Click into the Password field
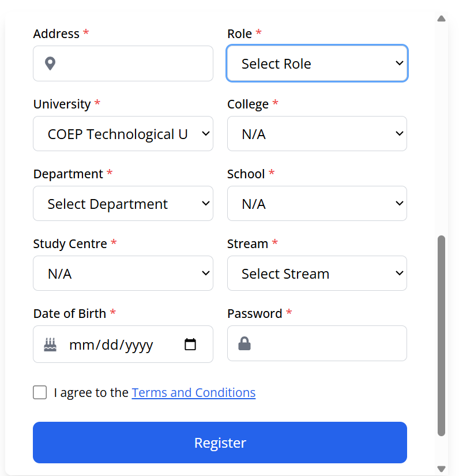The height and width of the screenshot is (476, 459). 326,344
